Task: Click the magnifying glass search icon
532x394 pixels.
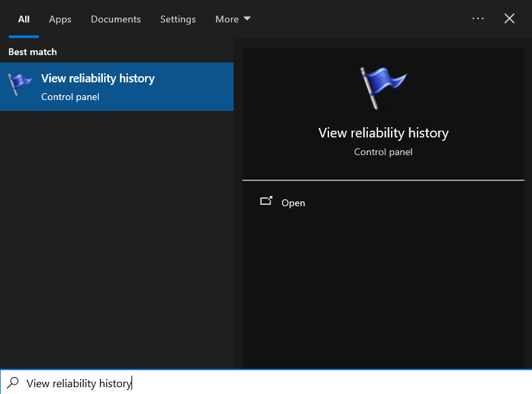Action: [x=13, y=382]
